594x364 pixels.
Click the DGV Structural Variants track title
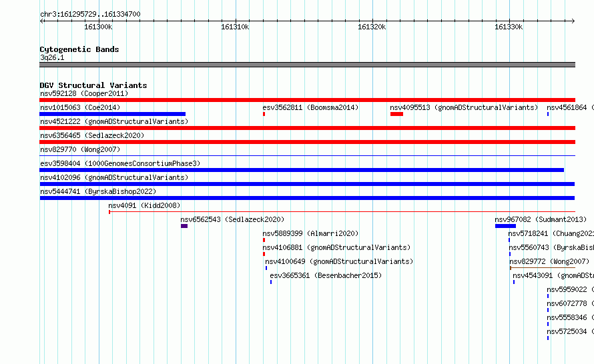pos(93,85)
